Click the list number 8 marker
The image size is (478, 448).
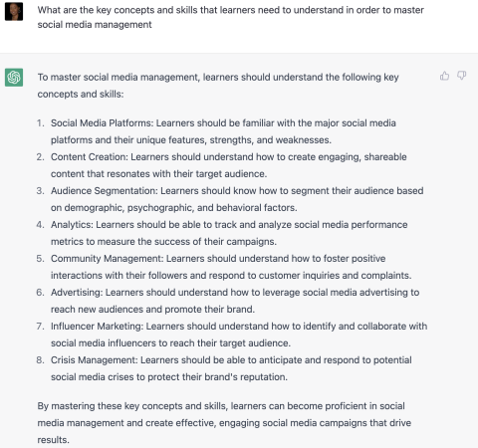(x=40, y=360)
